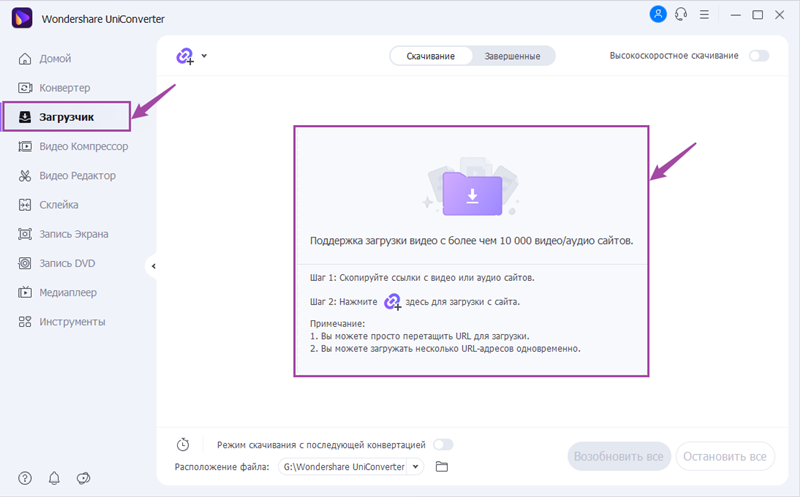This screenshot has height=497, width=800.
Task: Click the compressor icon beside Видео Компрессор
Action: [25, 146]
